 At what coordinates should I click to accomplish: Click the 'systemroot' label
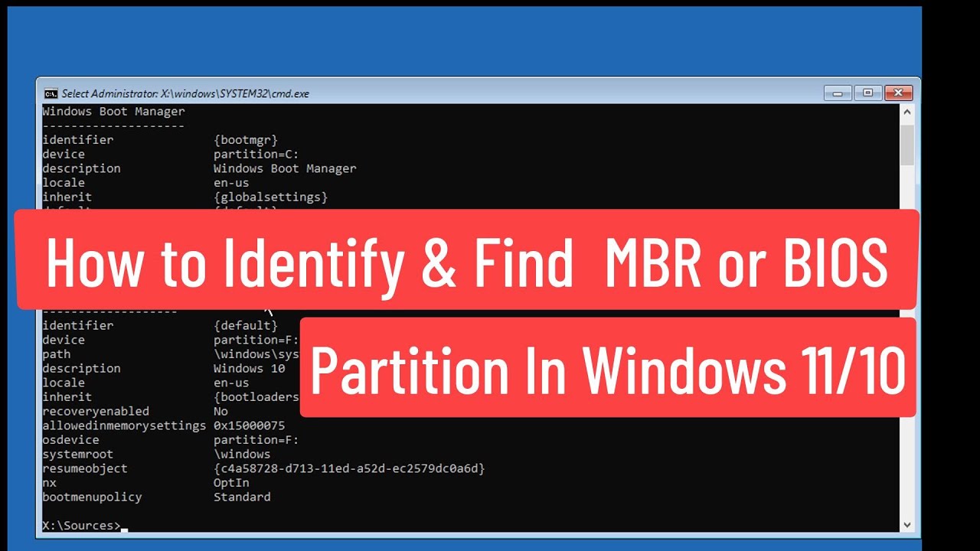coord(78,455)
